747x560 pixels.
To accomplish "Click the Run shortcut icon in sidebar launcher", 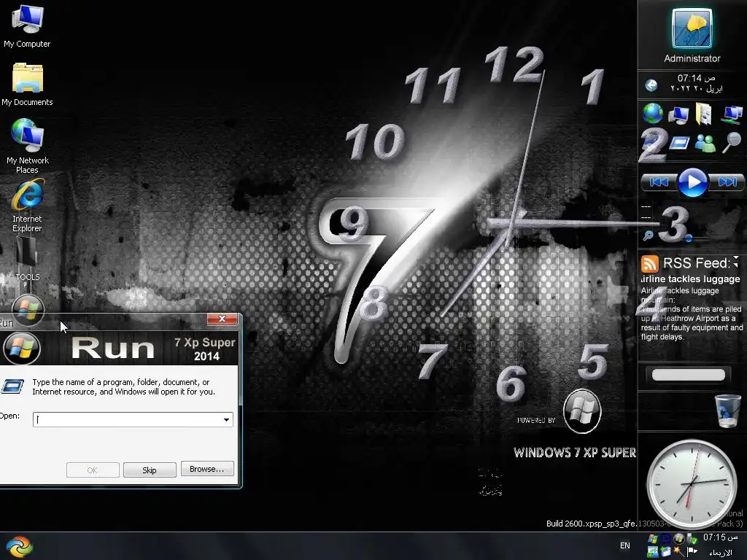I will [679, 142].
